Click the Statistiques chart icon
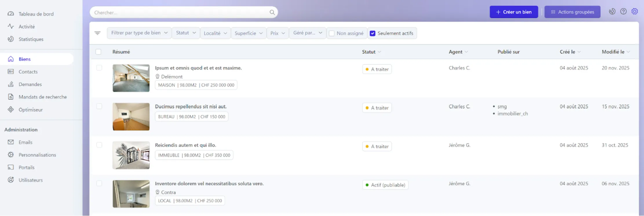 click(x=11, y=39)
